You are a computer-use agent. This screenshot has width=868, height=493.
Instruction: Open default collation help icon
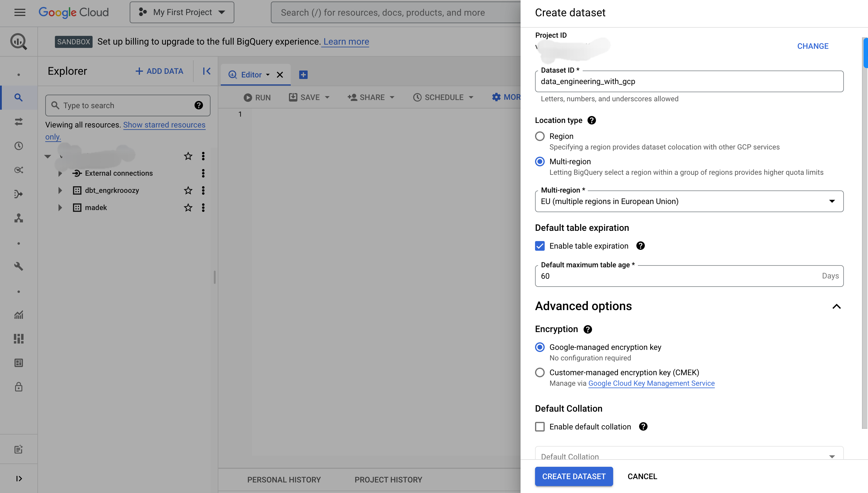(643, 427)
